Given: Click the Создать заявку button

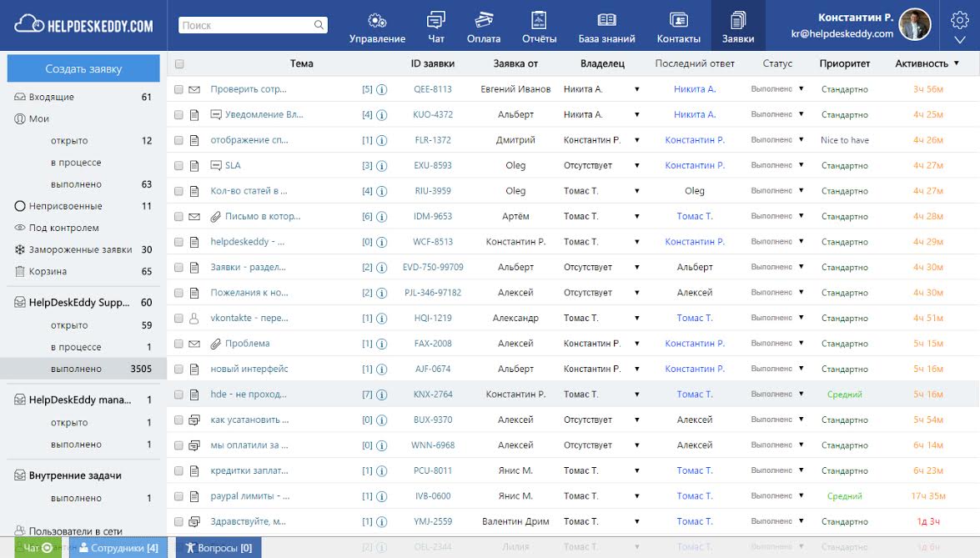Looking at the screenshot, I should point(83,68).
